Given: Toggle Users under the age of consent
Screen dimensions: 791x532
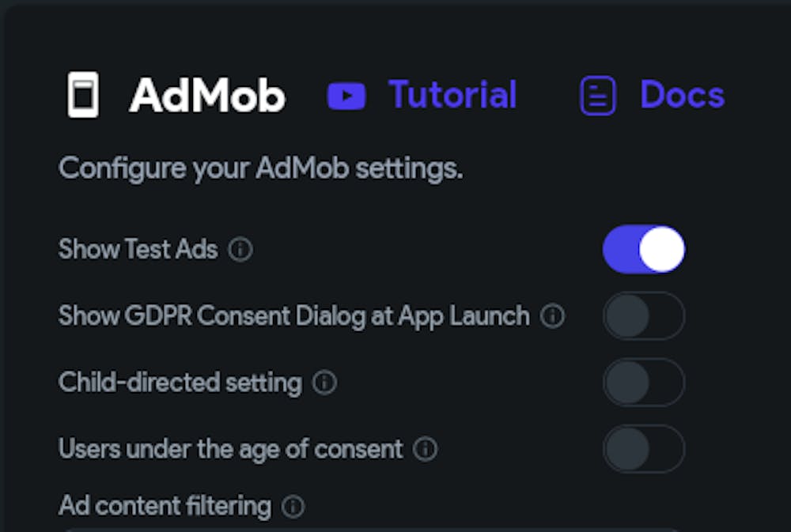Looking at the screenshot, I should (644, 449).
